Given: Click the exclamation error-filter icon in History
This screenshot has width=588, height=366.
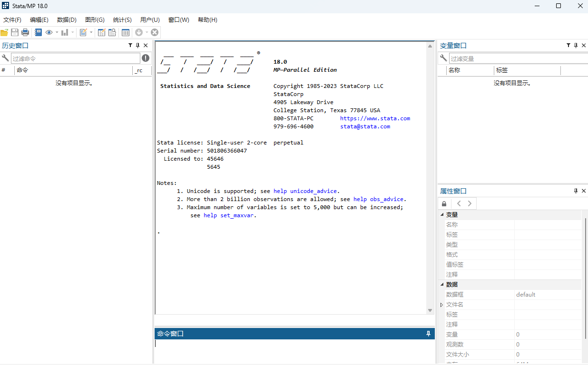Looking at the screenshot, I should [146, 58].
